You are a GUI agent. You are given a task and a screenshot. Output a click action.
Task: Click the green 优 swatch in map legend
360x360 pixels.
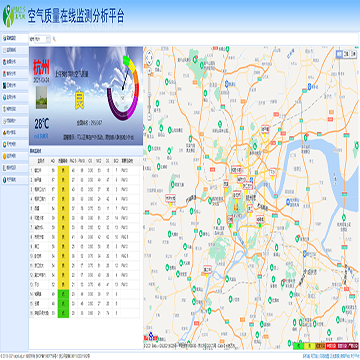298,346
